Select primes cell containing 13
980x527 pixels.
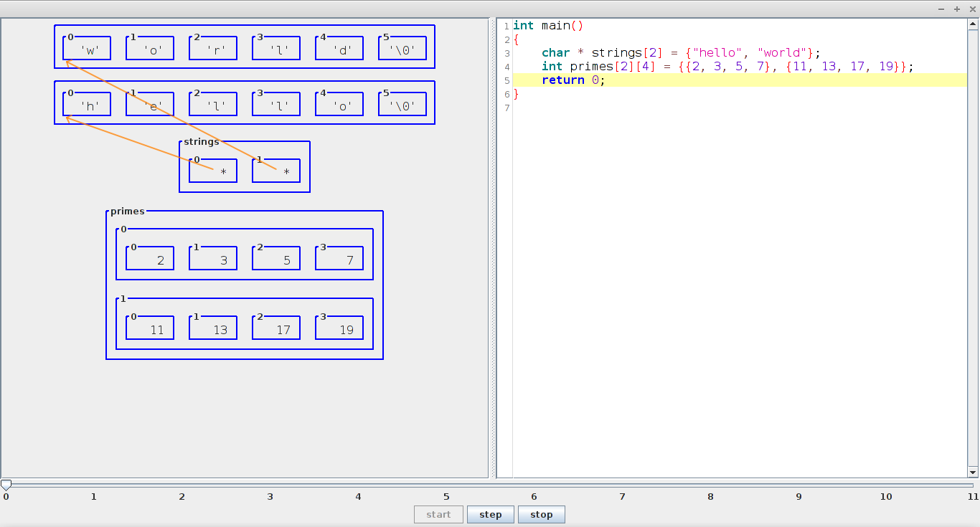[x=213, y=328]
